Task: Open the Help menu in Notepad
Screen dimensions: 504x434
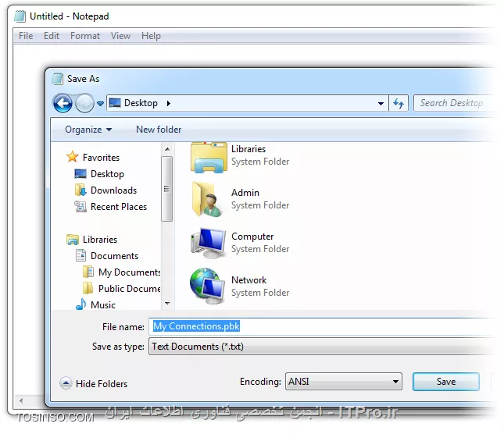Action: 151,36
